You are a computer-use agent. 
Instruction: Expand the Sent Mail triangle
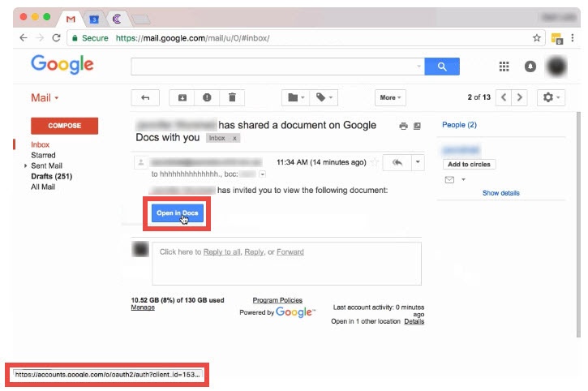(x=25, y=165)
